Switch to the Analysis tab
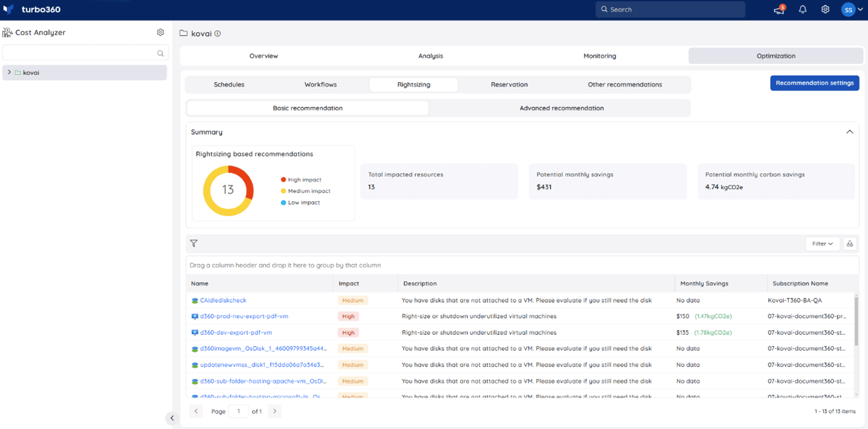Viewport: 868px width, 429px height. [x=430, y=56]
